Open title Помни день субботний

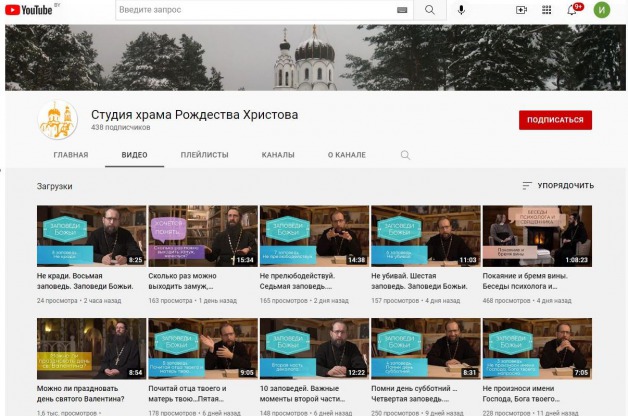click(414, 394)
